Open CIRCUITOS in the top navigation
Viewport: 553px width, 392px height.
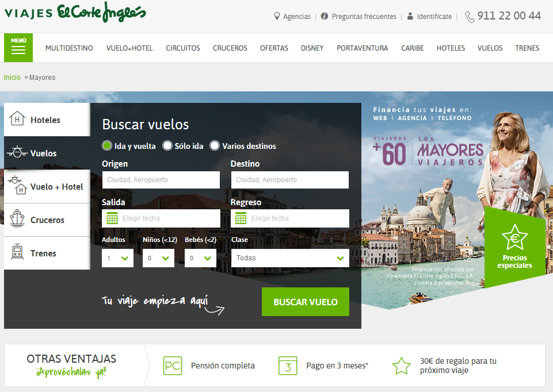point(183,48)
